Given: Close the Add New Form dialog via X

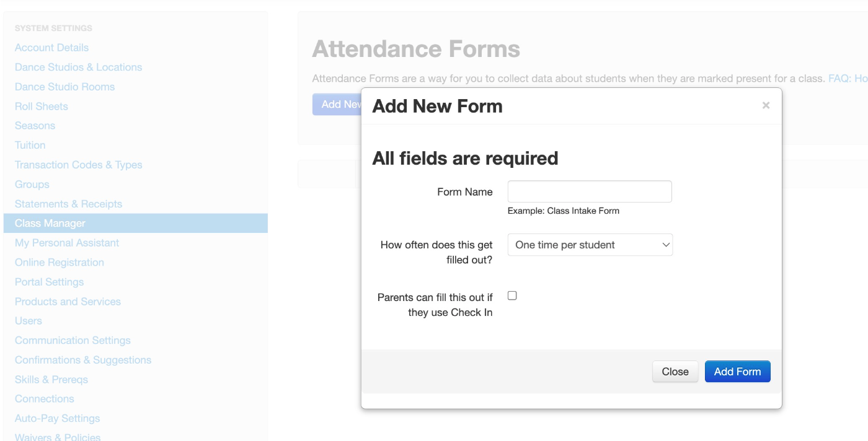Looking at the screenshot, I should [766, 105].
